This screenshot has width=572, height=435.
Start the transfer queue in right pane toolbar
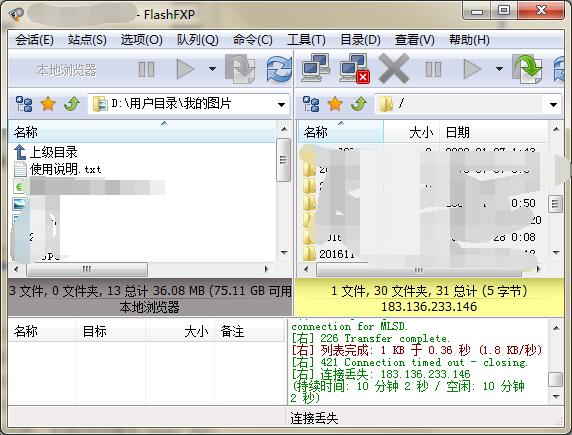point(472,69)
